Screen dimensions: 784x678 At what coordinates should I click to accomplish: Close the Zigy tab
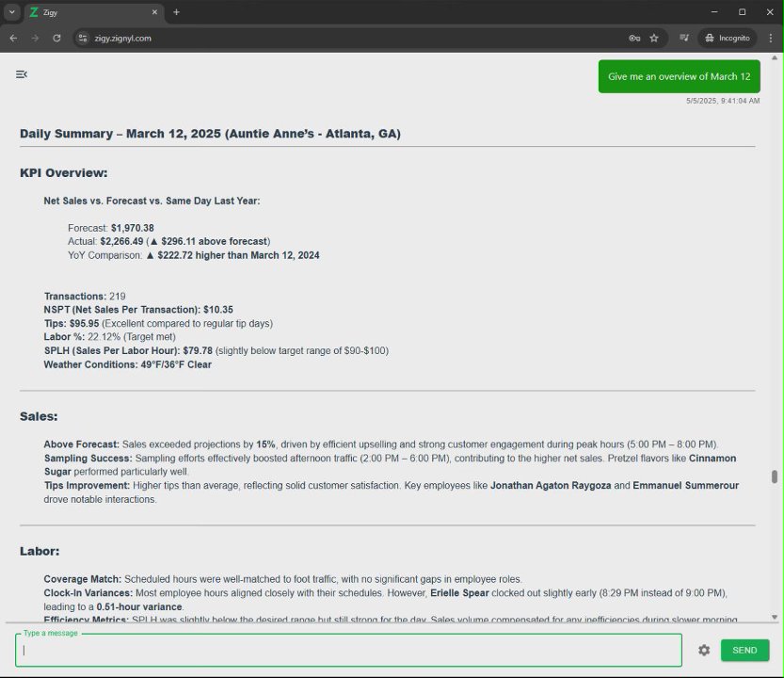[154, 12]
